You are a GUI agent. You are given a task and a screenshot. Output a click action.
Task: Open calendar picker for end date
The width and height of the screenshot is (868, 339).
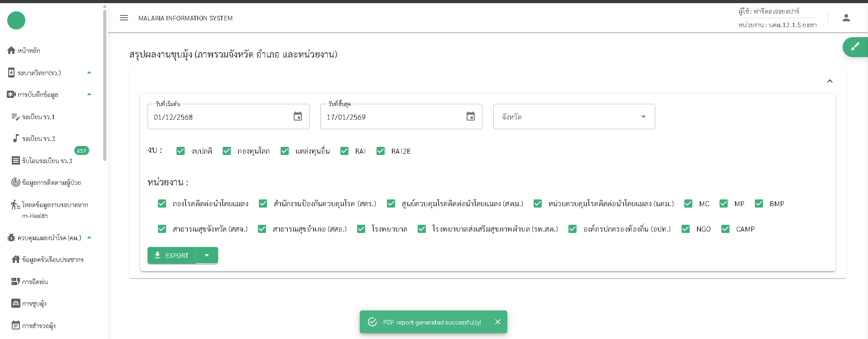point(470,116)
